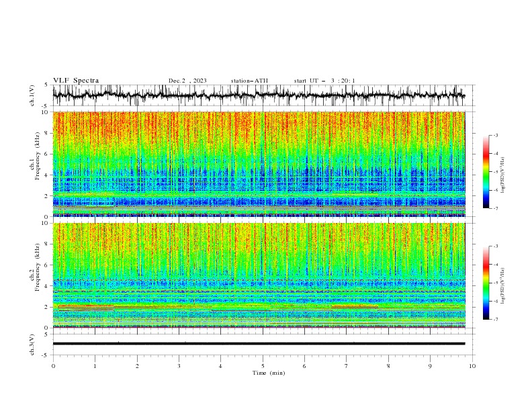Click the 'ch.1(V)' waveform axis label
Image resolution: width=532 pixels, height=411 pixels.
tap(32, 95)
